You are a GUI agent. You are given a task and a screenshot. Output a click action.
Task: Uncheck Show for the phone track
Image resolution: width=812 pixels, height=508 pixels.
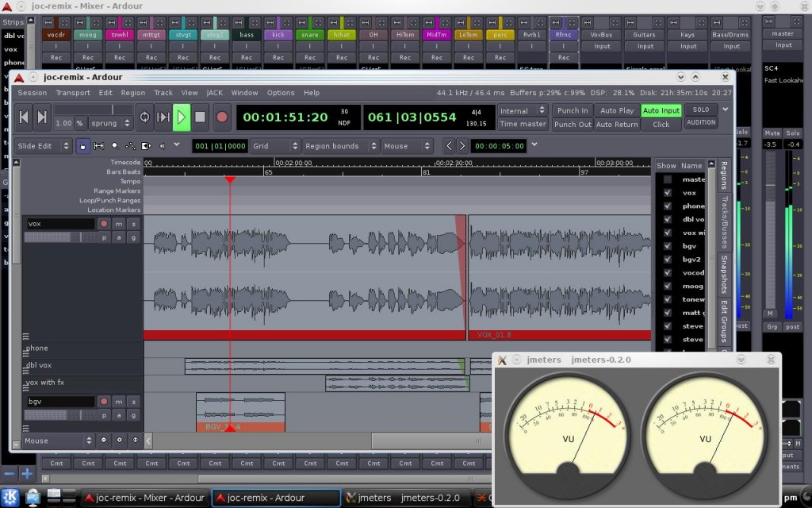coord(667,206)
